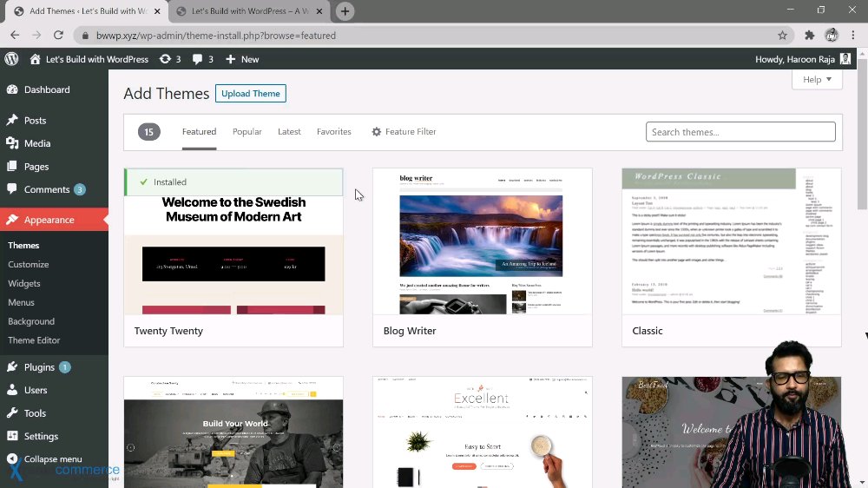Select the Blog Writer theme preview
868x488 pixels.
point(482,241)
